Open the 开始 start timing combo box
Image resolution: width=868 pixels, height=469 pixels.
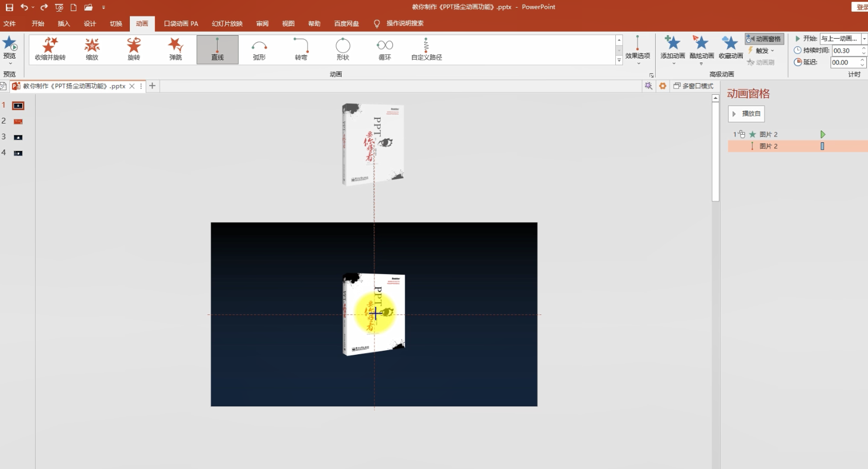pos(843,39)
